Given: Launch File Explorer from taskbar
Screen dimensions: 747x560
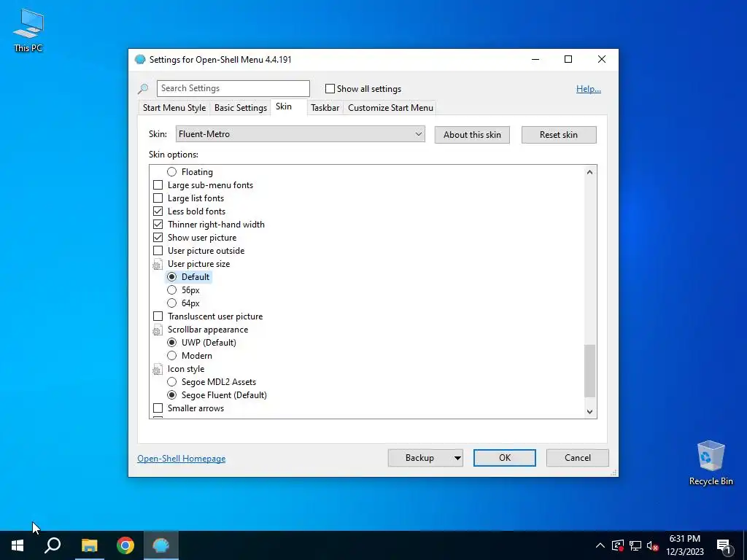Looking at the screenshot, I should pos(89,545).
